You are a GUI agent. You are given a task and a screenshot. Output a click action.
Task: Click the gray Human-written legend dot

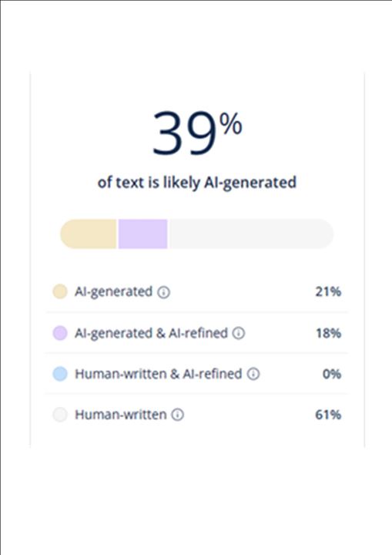point(60,415)
